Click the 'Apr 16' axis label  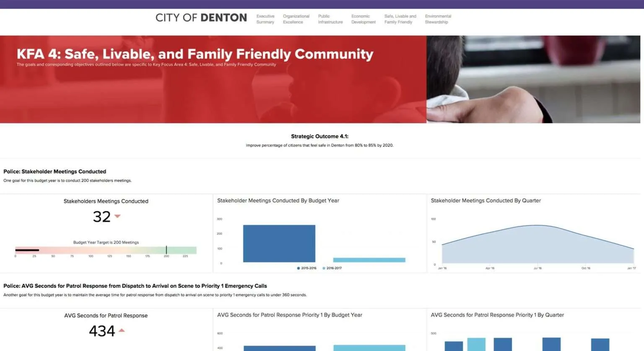[490, 268]
